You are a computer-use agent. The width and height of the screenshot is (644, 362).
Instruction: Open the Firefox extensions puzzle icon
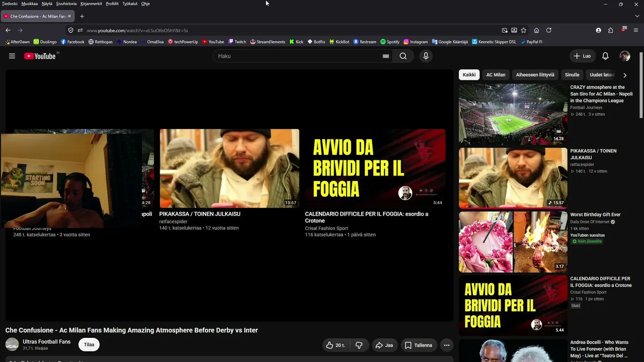[611, 30]
